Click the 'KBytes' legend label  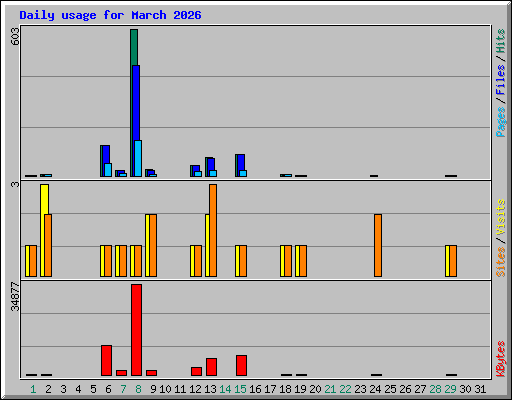501,359
